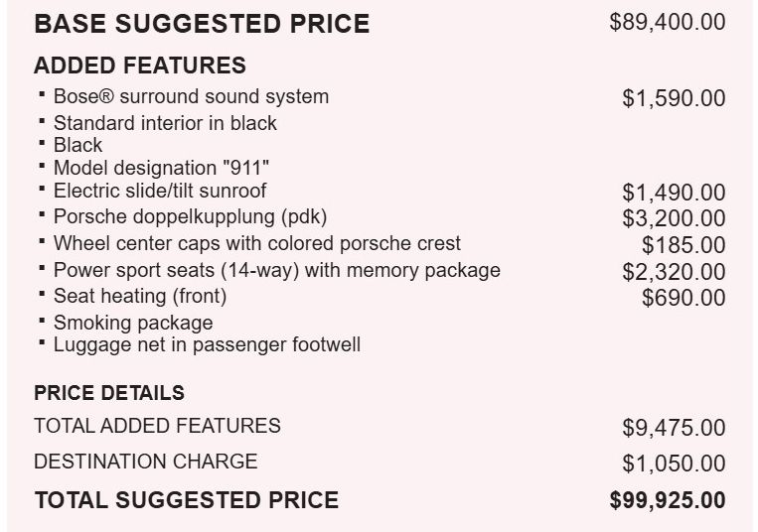Select the $1,490.00 sunroof price
Screen dimensions: 758x532
(674, 193)
